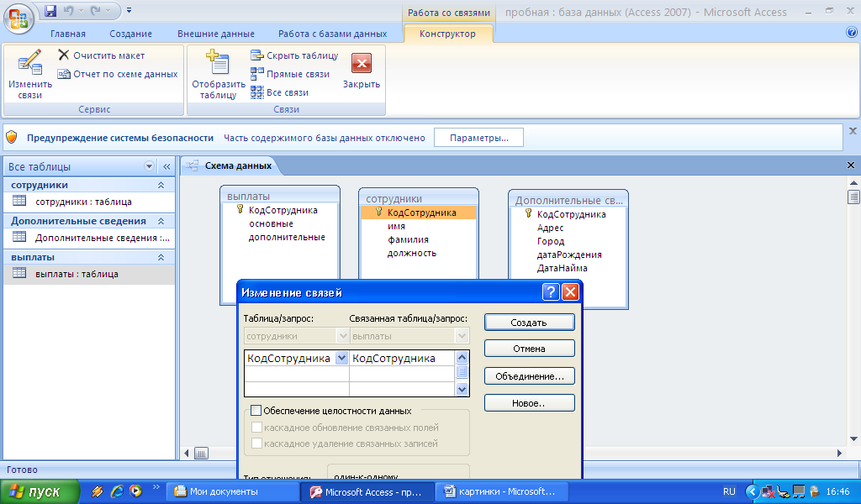The height and width of the screenshot is (504, 861).
Task: Switch to the Создание tab
Action: tap(130, 34)
